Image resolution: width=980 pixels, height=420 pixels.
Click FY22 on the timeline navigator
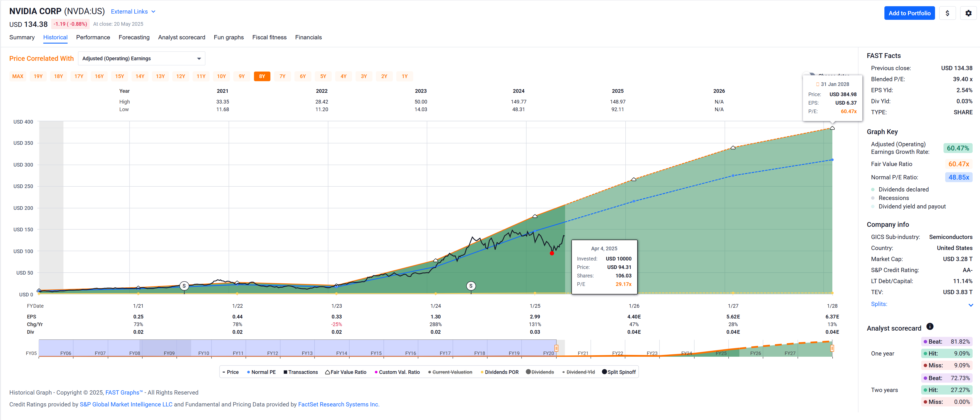coord(617,353)
